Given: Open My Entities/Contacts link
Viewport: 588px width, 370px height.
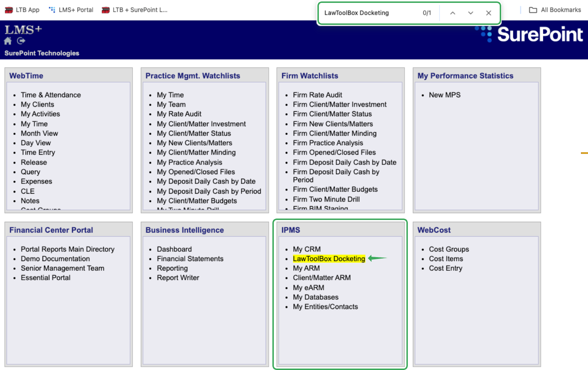Looking at the screenshot, I should click(x=325, y=307).
